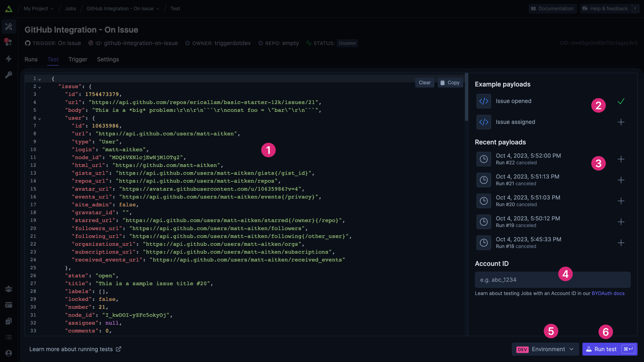Select the Issue opened code icon
This screenshot has width=644, height=362.
click(484, 101)
